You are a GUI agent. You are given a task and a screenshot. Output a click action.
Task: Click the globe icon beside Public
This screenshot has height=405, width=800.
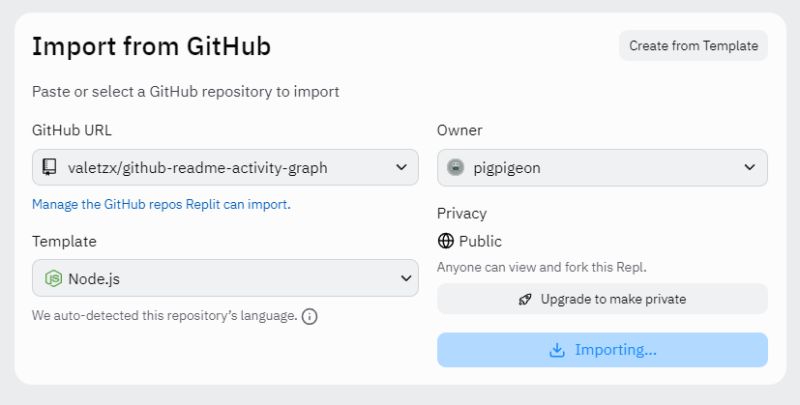[445, 241]
